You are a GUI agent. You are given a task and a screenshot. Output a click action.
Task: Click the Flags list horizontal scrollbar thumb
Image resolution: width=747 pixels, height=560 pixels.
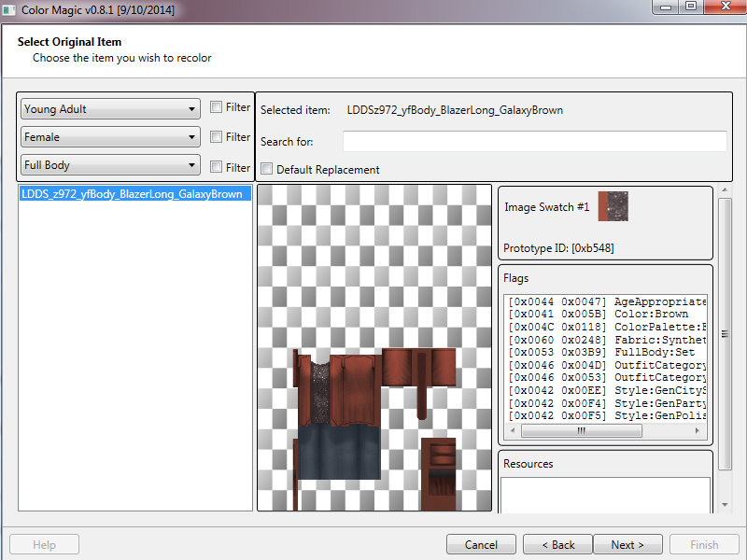tap(582, 430)
